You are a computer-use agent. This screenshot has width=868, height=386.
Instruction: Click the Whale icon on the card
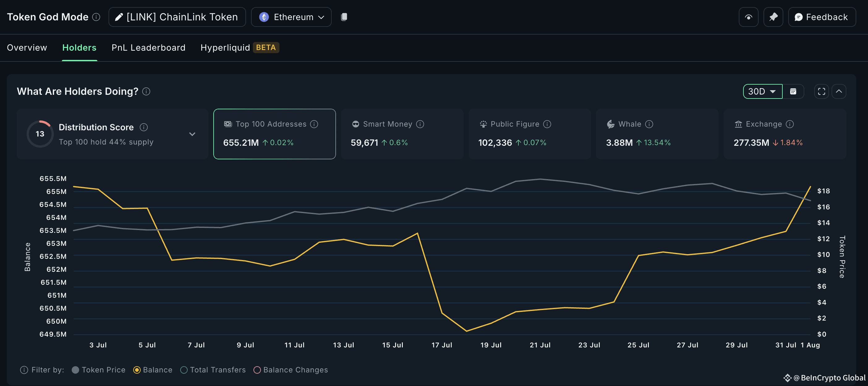[x=611, y=124]
